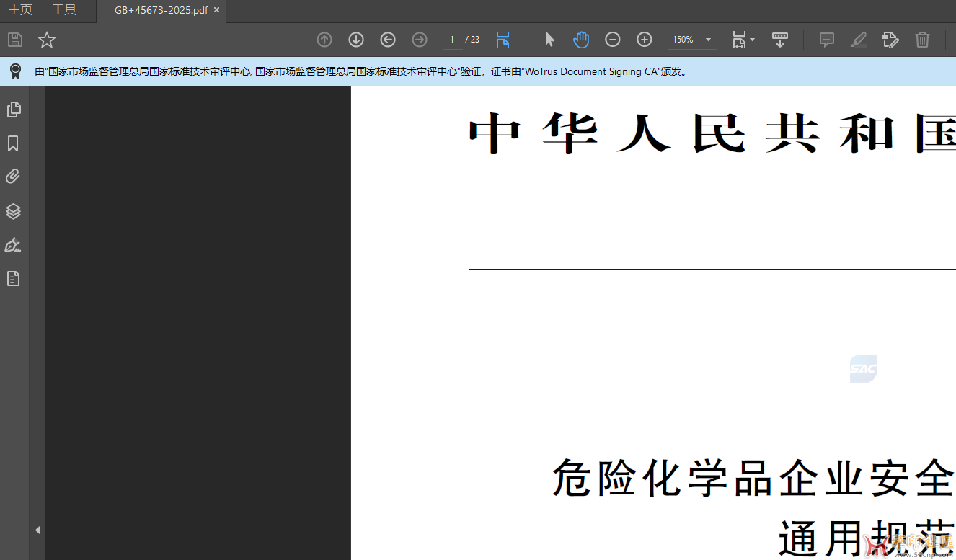This screenshot has height=560, width=956.
Task: Go to the next page arrow
Action: point(356,40)
